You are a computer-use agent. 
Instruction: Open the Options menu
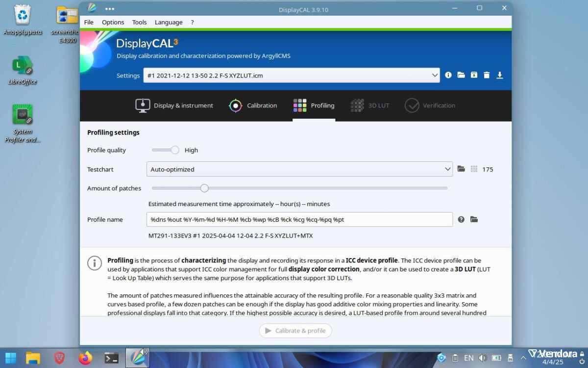point(113,22)
